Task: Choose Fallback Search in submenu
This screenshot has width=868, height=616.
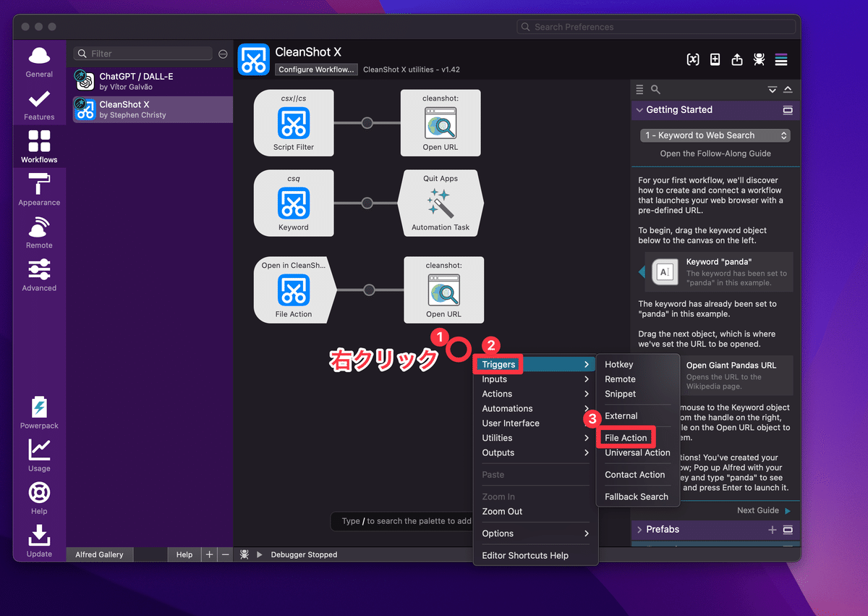Action: coord(637,497)
